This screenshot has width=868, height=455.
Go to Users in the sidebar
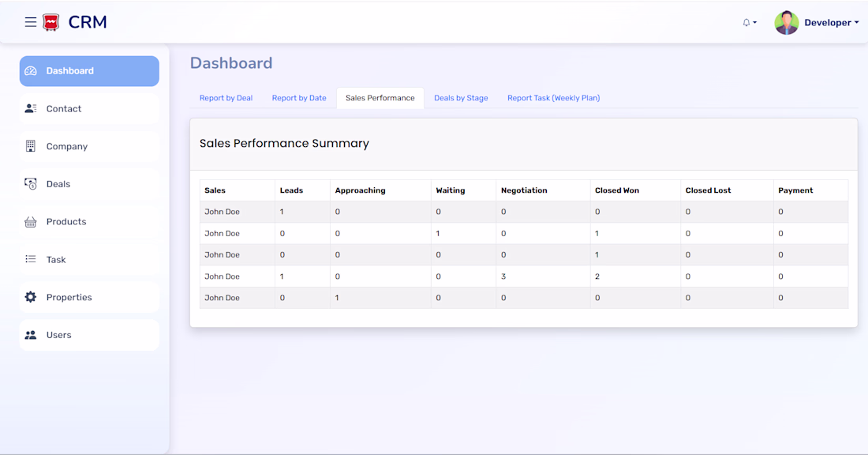(89, 335)
